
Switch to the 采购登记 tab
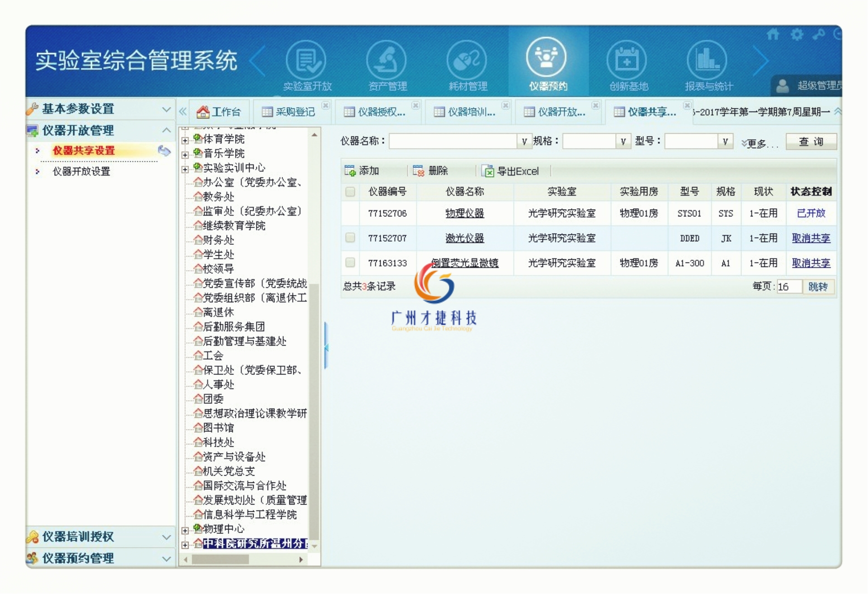[289, 112]
